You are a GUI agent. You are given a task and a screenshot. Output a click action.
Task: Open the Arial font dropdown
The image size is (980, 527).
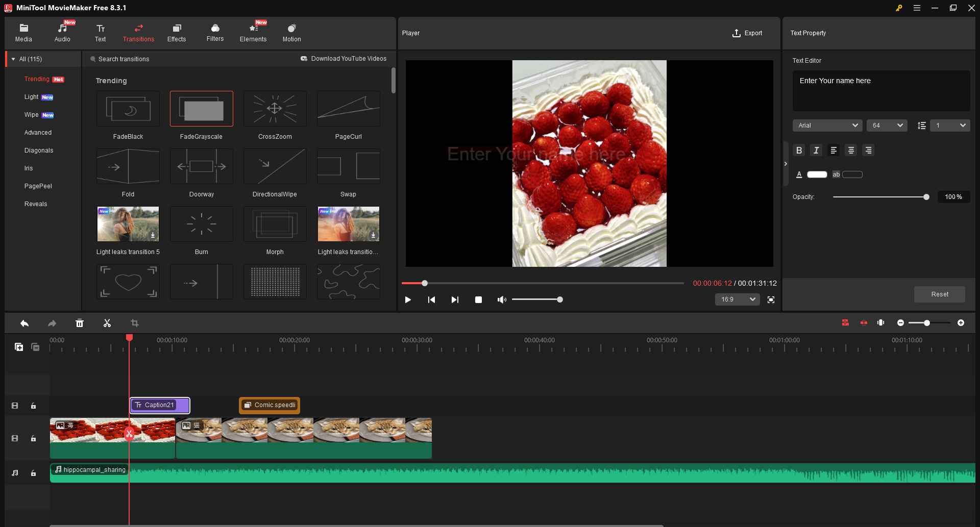pos(827,126)
